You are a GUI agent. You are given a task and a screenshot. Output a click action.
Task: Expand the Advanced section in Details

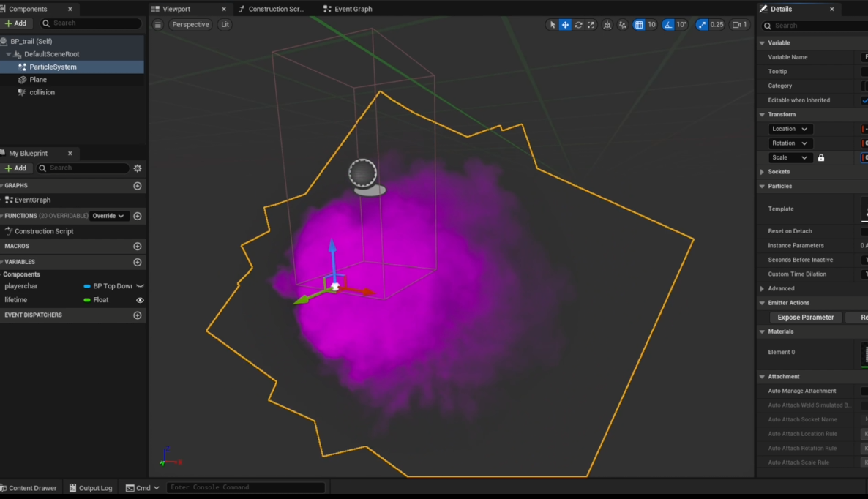(x=762, y=288)
